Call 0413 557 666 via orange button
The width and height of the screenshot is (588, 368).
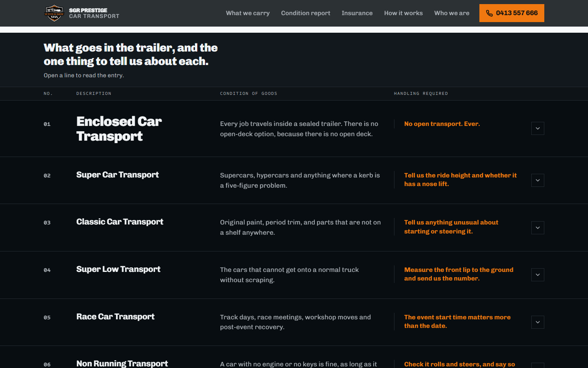click(512, 13)
